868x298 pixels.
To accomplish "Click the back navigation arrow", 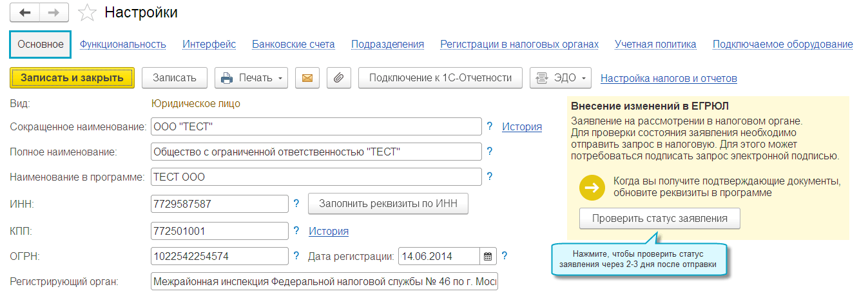I will 26,13.
